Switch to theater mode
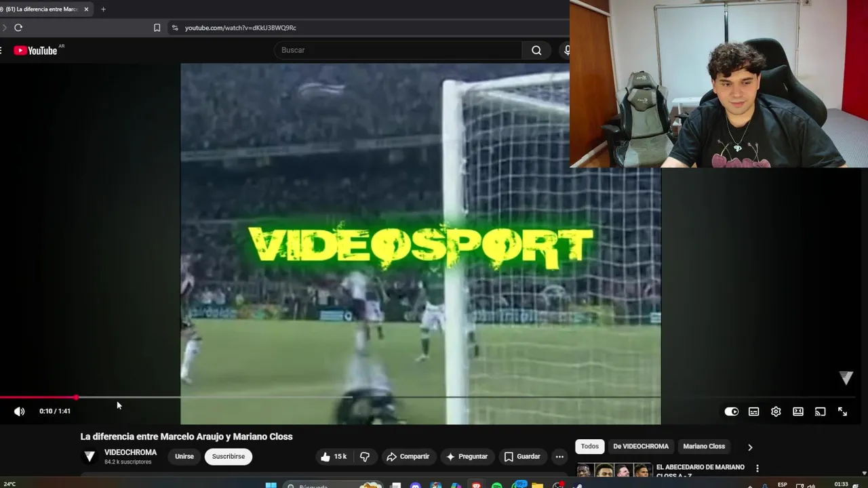Screen dimensions: 868x488 tap(798, 411)
